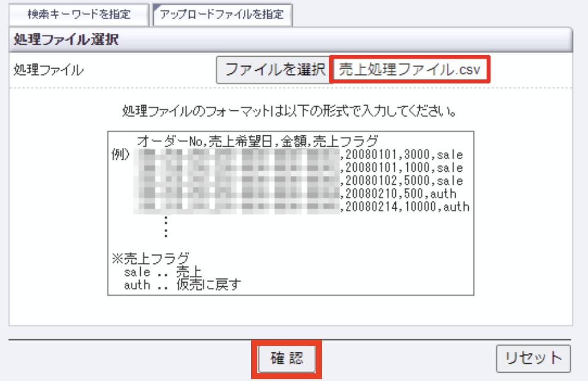
Task: Click the auth .. 仮売に戻す explanation line
Action: pyautogui.click(x=182, y=285)
